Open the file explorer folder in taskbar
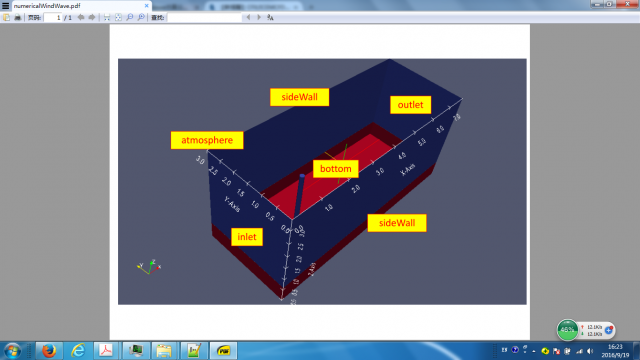Image resolution: width=640 pixels, height=360 pixels. point(164,351)
